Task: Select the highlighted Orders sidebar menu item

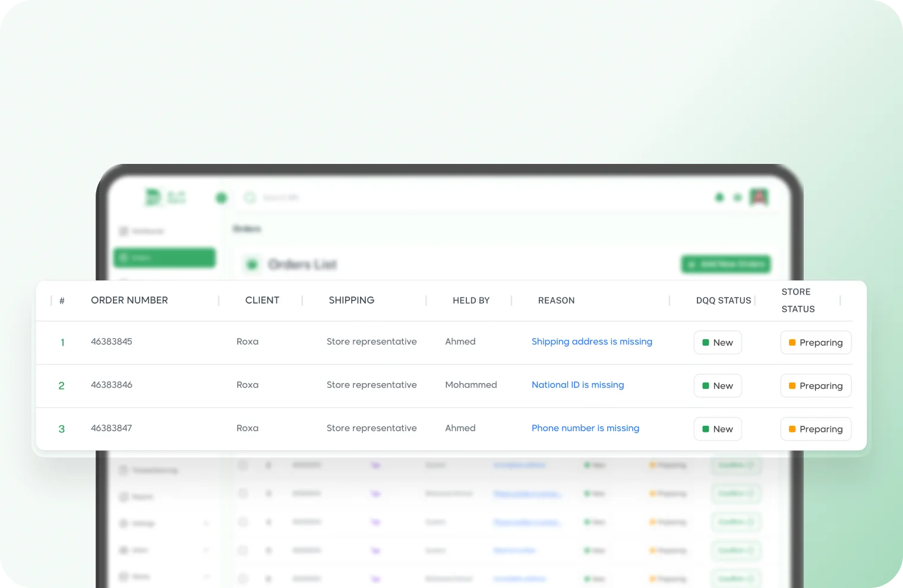Action: pos(165,258)
